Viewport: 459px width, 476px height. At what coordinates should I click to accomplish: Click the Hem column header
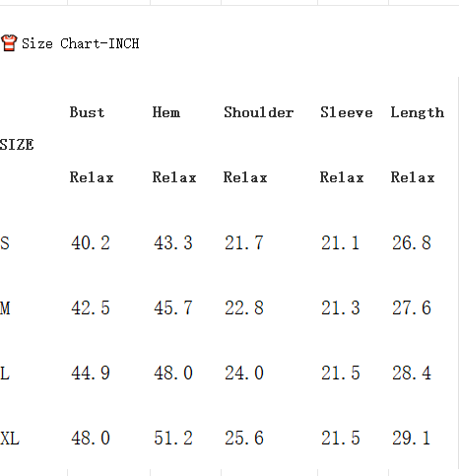(x=166, y=112)
